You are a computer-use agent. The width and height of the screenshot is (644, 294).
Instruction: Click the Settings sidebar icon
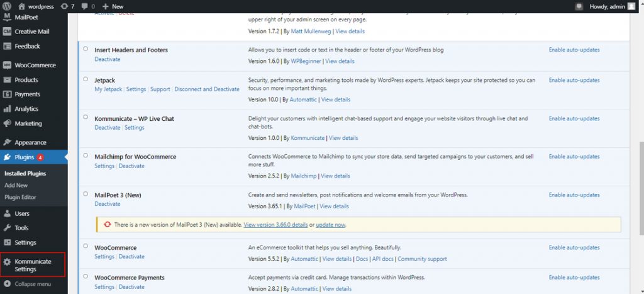(x=7, y=242)
